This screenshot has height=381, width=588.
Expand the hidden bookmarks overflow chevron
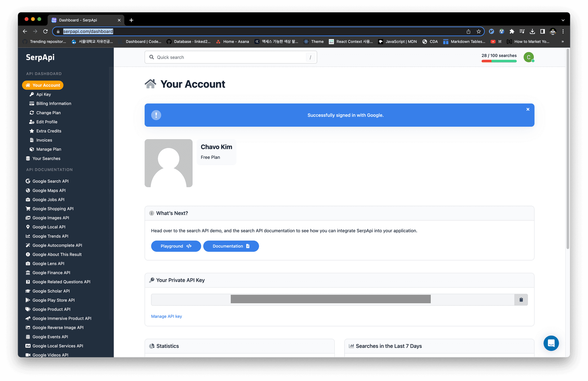(x=563, y=42)
